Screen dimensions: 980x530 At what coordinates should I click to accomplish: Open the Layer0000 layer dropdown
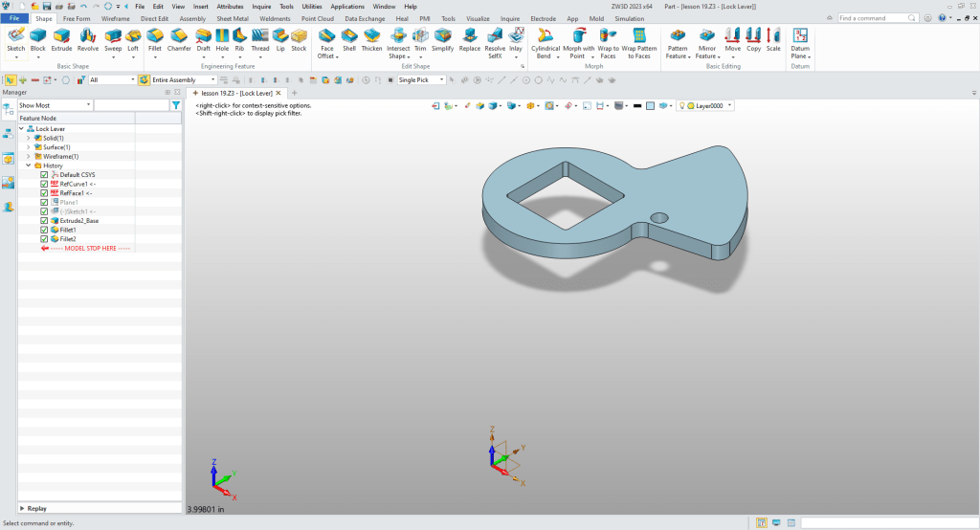click(x=729, y=105)
